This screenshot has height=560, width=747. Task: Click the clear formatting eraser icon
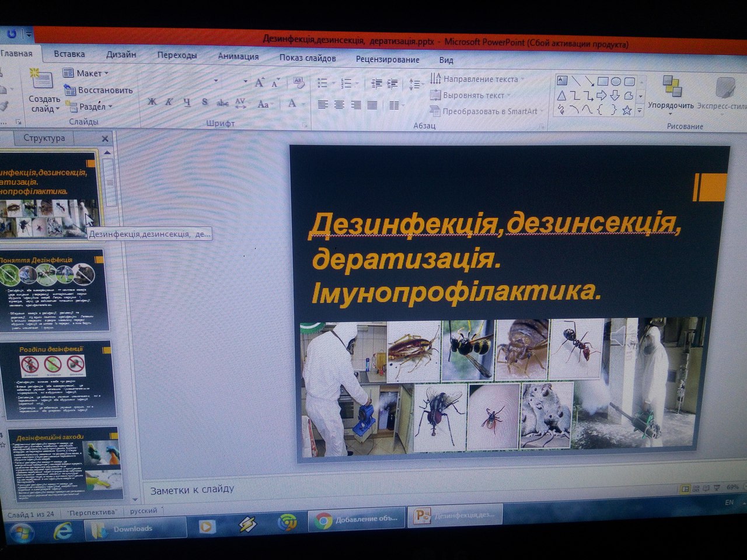298,83
